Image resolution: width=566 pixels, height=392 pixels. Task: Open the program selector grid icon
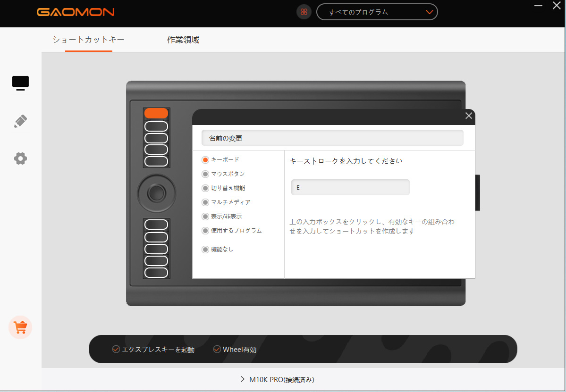click(304, 12)
